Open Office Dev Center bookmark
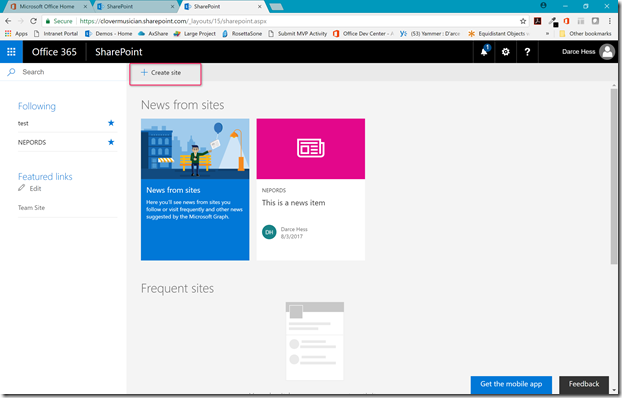The width and height of the screenshot is (622, 398). coord(363,34)
